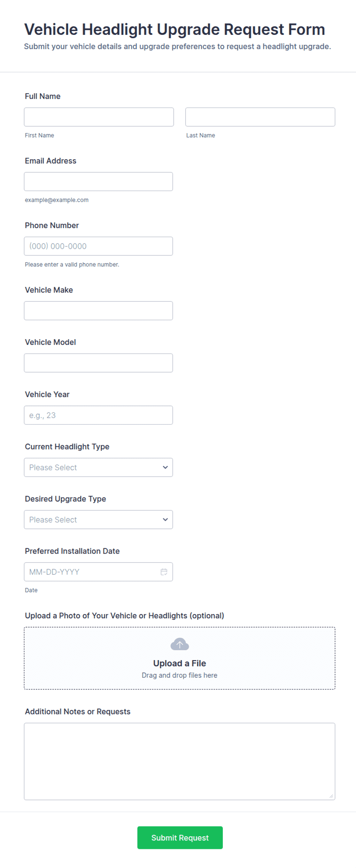Focus the First Name input field
Viewport: 356px width, 868px height.
pyautogui.click(x=99, y=117)
